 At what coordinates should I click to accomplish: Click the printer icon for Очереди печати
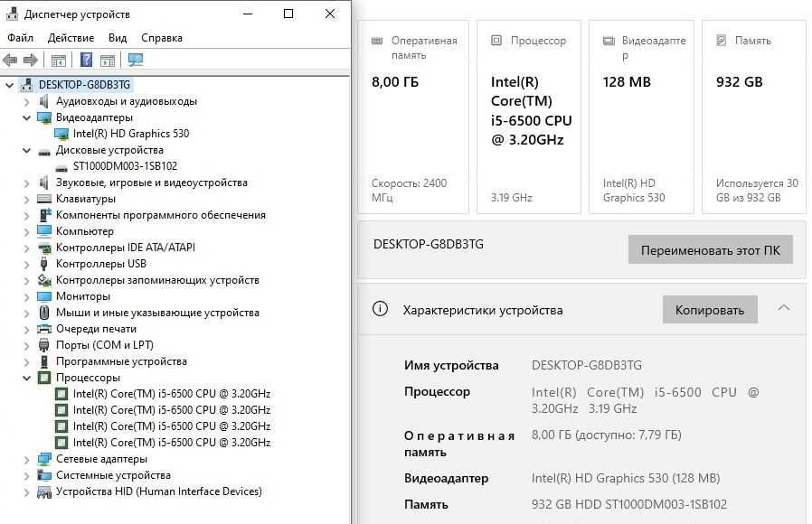[x=44, y=329]
